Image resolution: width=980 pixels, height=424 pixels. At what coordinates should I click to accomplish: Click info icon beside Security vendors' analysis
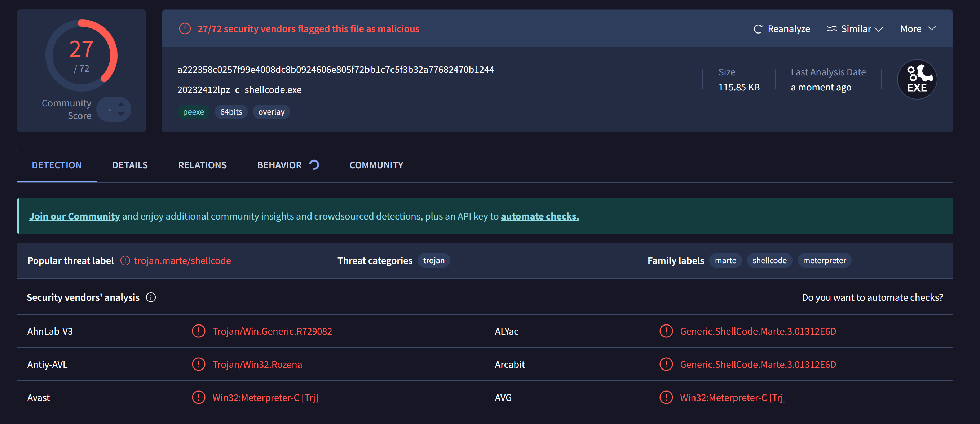click(x=151, y=297)
